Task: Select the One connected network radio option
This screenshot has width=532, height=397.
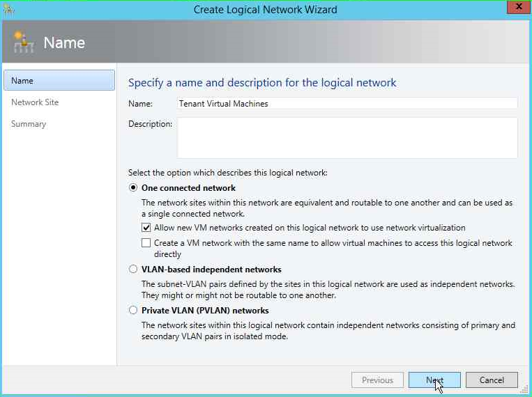Action: (x=133, y=187)
